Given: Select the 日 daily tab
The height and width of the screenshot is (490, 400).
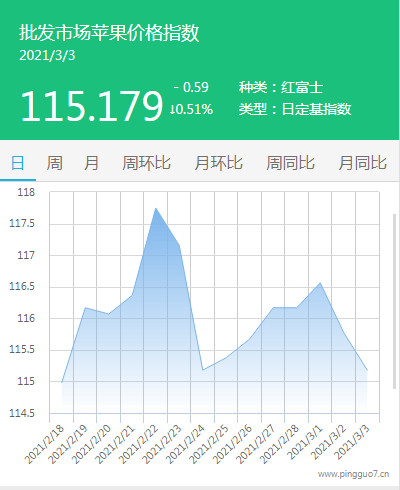Looking at the screenshot, I should [18, 163].
